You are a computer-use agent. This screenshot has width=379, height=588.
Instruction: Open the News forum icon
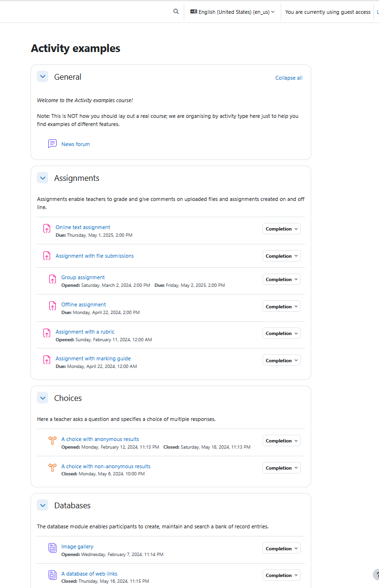(53, 144)
